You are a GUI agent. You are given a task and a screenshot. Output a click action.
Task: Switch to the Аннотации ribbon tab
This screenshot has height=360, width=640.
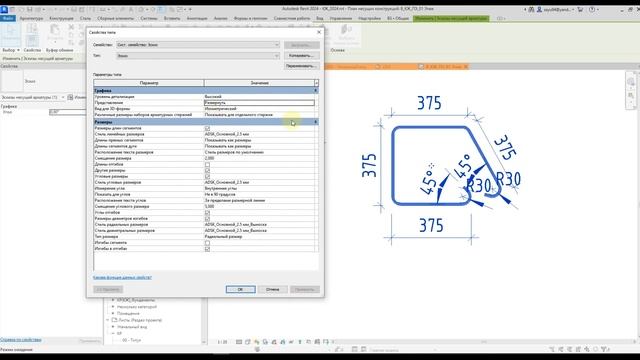[x=197, y=18]
